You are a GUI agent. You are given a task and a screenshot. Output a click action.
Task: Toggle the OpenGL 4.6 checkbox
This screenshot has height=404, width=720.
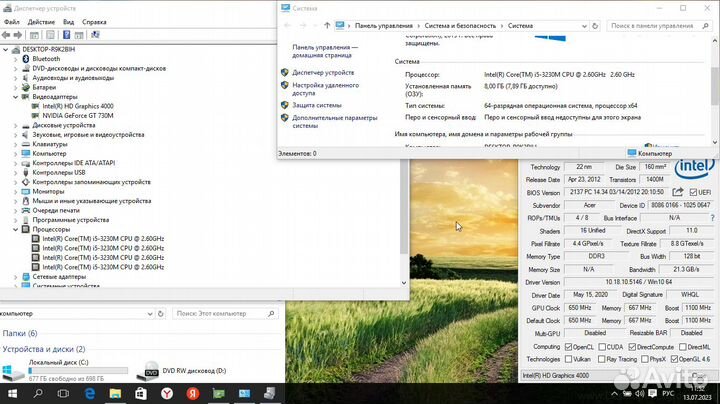point(674,359)
